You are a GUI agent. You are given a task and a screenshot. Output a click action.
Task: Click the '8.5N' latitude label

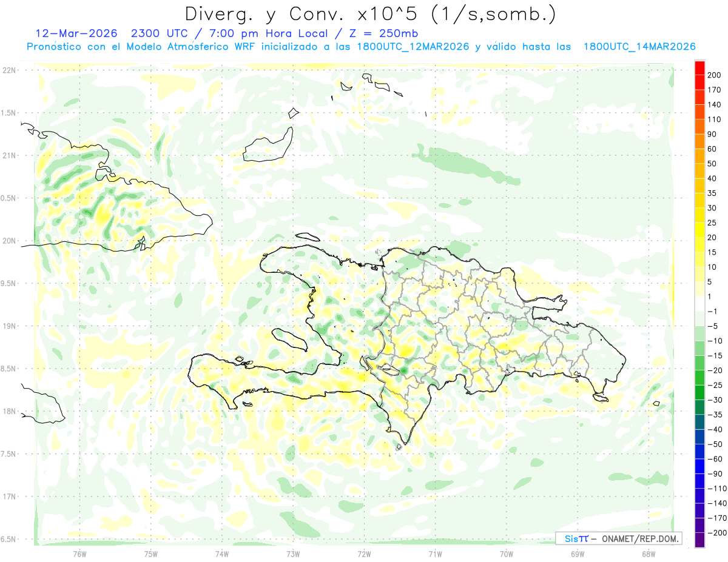[8, 369]
